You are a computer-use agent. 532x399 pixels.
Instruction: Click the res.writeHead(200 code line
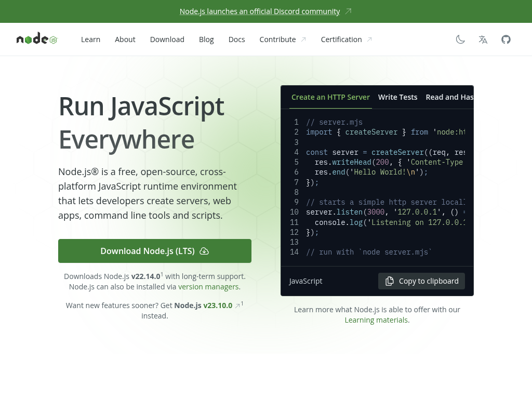pos(389,162)
